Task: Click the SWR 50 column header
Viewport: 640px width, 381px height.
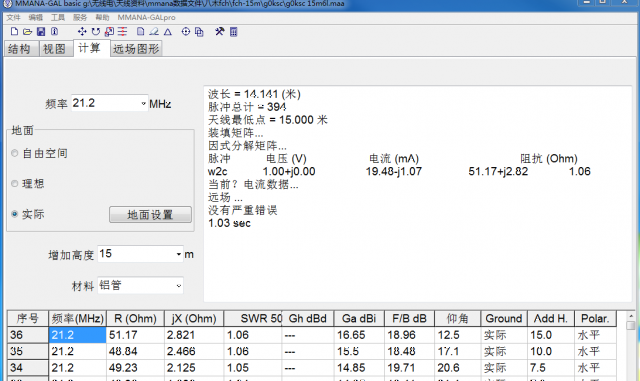Action: click(253, 319)
